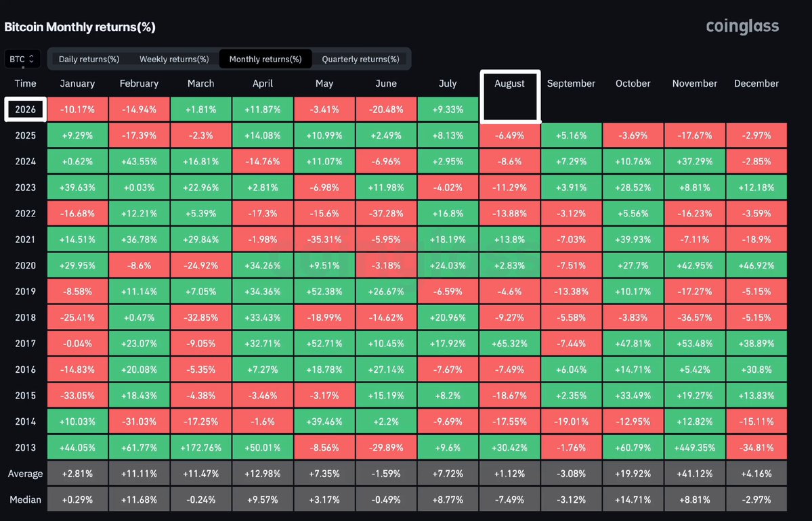Click the 2025 November cell showing -17.67%
The height and width of the screenshot is (521, 812).
(694, 135)
